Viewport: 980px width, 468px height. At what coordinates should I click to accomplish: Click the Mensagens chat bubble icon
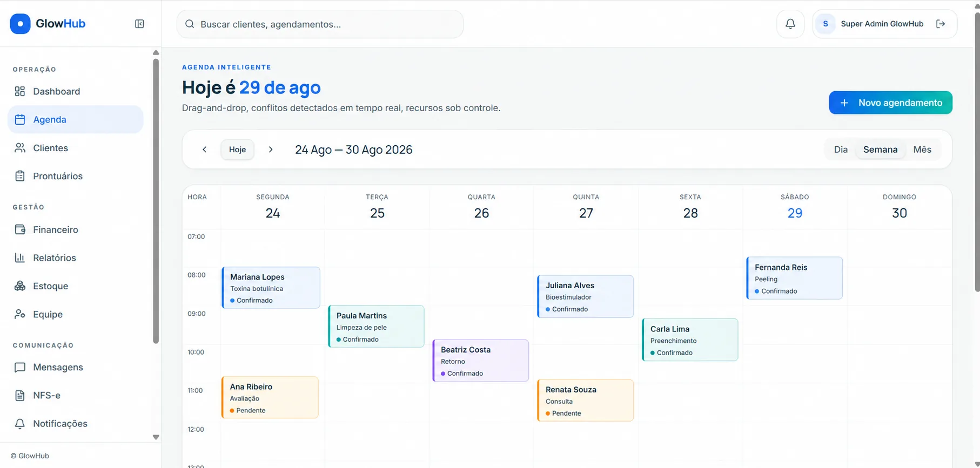[x=20, y=367]
